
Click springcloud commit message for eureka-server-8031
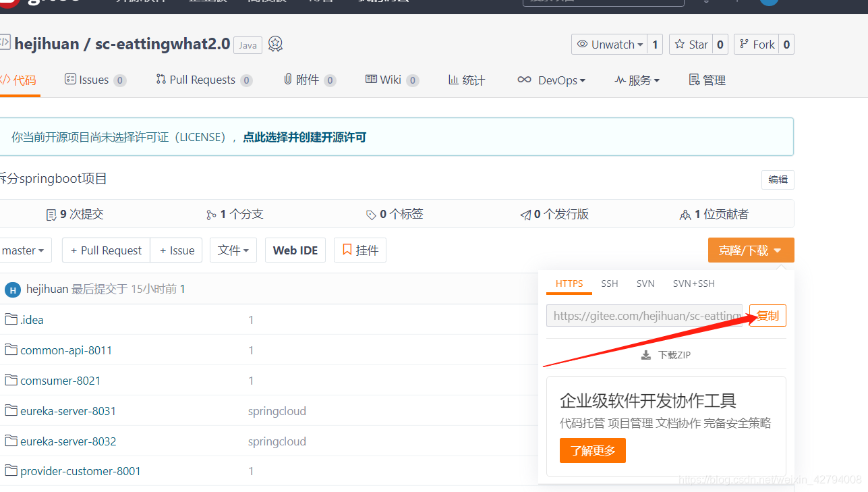[x=277, y=411]
